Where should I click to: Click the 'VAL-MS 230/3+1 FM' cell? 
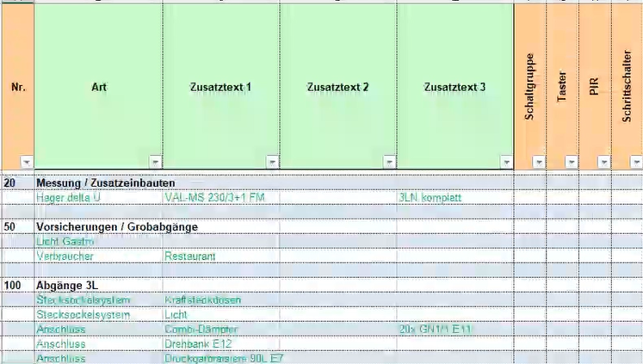tap(213, 198)
